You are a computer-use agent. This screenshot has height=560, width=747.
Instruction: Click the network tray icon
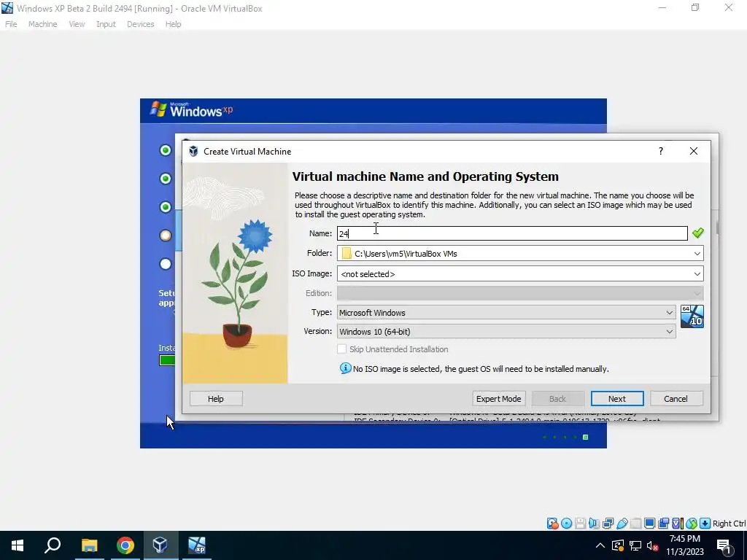[x=635, y=545]
